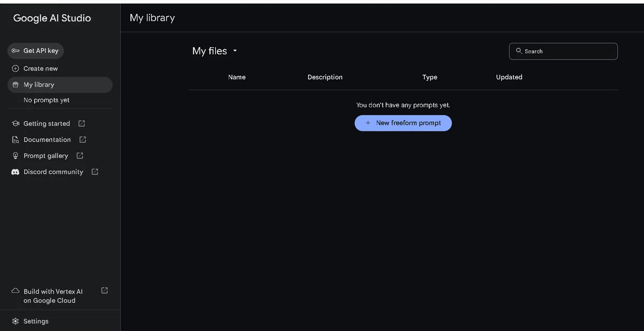Image resolution: width=644 pixels, height=331 pixels.
Task: Click the Get API key button
Action: click(x=35, y=51)
